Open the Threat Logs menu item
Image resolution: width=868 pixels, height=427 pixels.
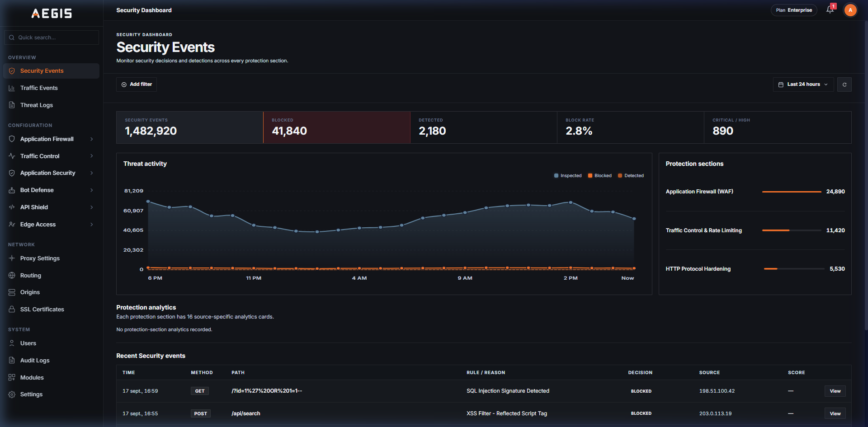click(51, 105)
